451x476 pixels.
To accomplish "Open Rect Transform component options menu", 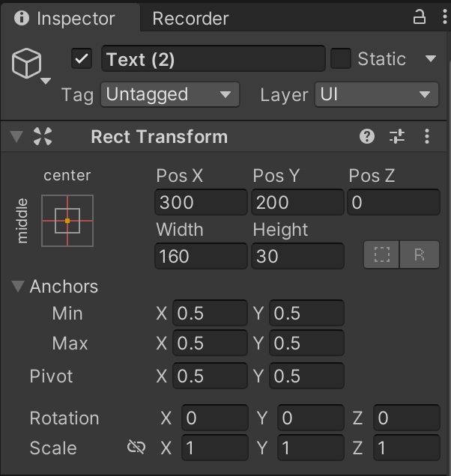I will [427, 136].
